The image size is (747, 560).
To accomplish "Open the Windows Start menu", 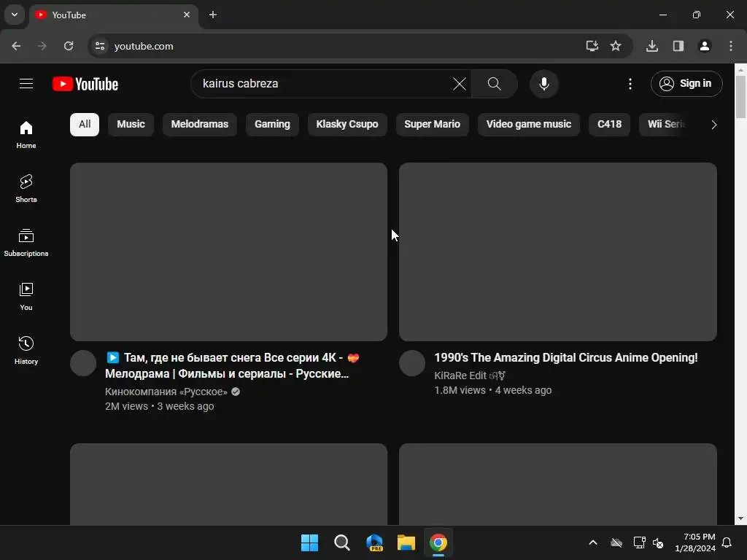I will coord(309,542).
